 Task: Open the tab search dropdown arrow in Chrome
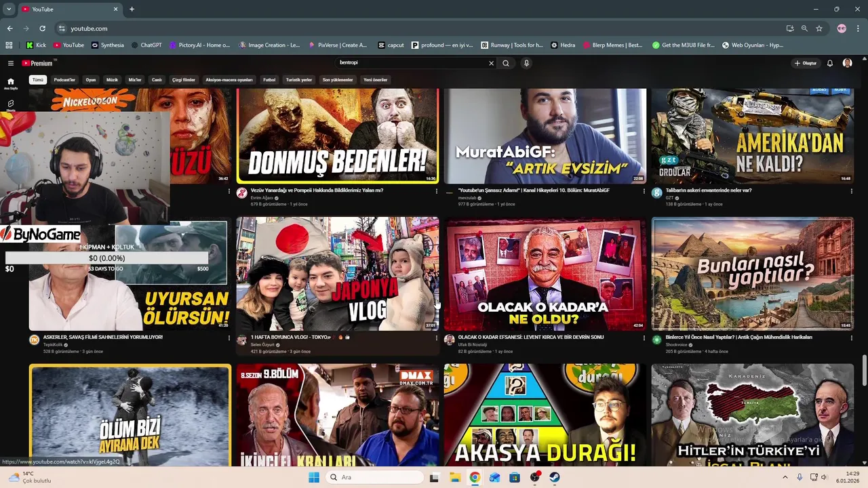point(9,9)
